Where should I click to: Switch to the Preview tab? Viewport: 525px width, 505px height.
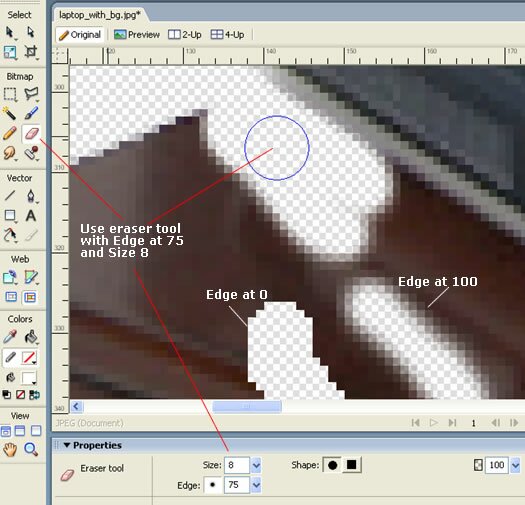(x=137, y=35)
